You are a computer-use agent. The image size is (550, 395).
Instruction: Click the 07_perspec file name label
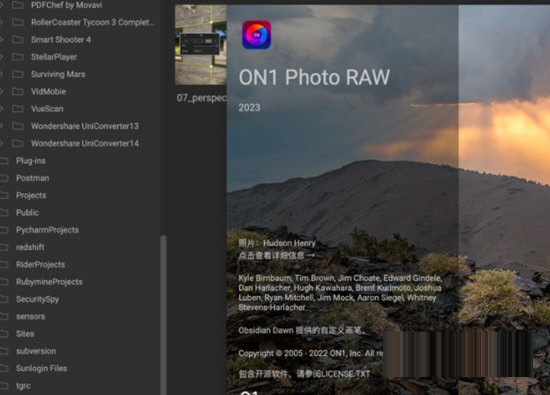click(x=201, y=98)
